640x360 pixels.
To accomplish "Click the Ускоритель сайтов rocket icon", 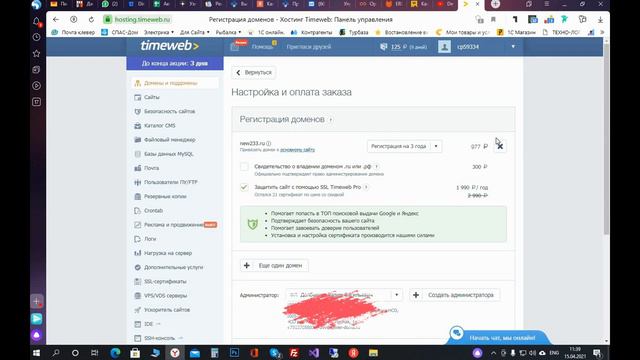I will tap(138, 310).
